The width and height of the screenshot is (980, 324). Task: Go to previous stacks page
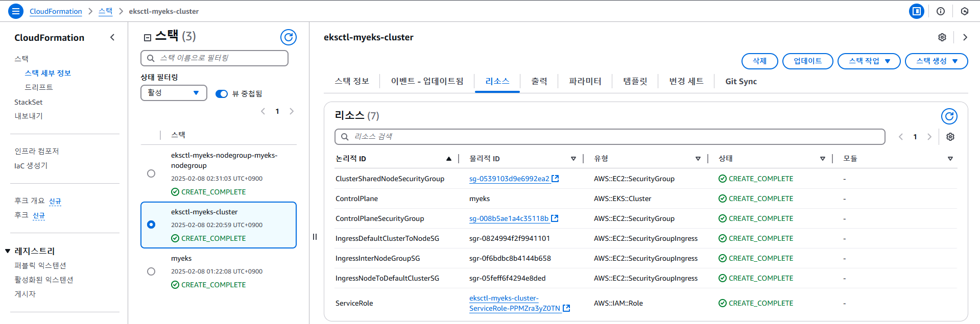pos(263,111)
